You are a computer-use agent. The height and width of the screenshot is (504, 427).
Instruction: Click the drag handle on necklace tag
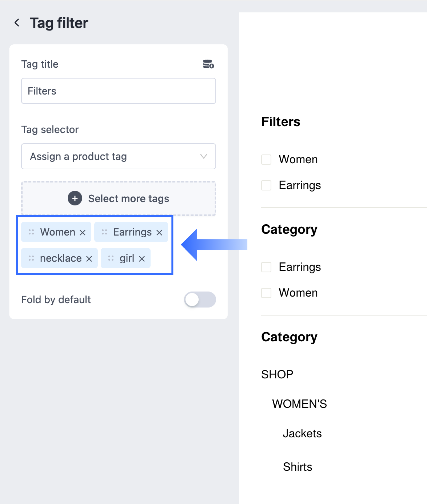click(x=31, y=258)
